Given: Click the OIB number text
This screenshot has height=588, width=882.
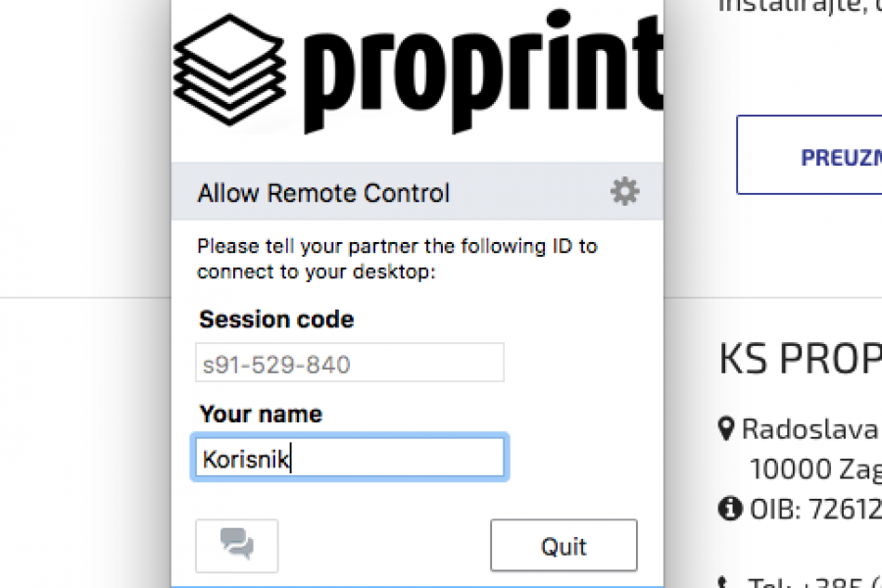Looking at the screenshot, I should click(x=815, y=509).
